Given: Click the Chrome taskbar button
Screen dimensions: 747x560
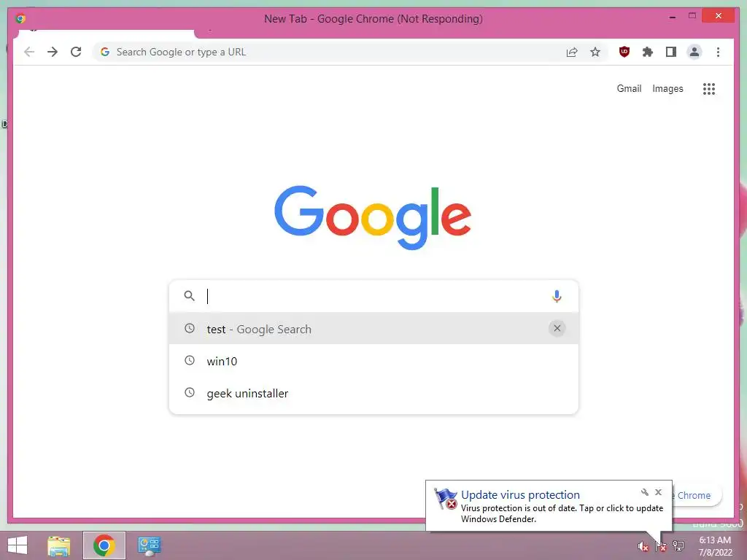Looking at the screenshot, I should pos(104,545).
